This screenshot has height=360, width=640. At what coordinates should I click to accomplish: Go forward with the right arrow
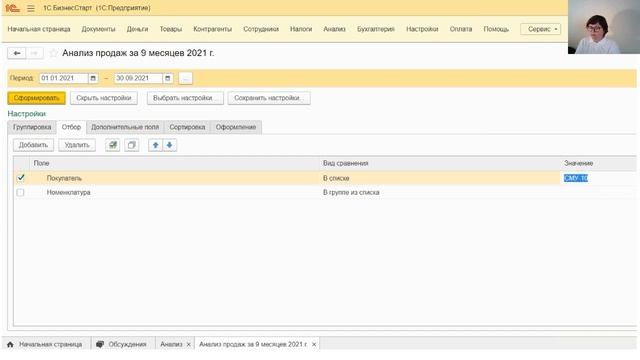click(35, 53)
